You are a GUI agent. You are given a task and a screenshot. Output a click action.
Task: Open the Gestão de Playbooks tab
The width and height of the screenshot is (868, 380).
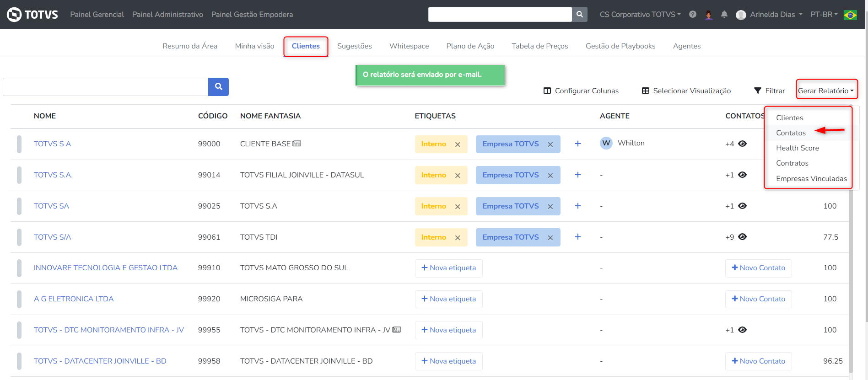pyautogui.click(x=620, y=46)
